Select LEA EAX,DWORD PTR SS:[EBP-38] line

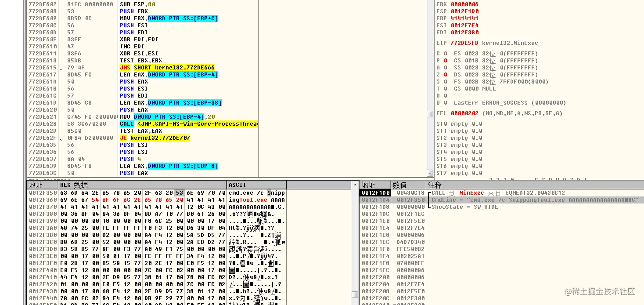coord(171,103)
